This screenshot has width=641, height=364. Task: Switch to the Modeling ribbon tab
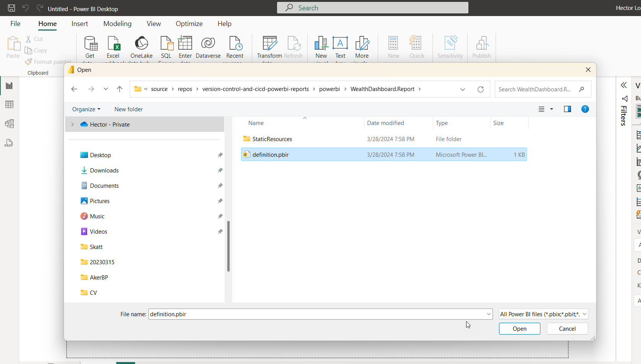click(x=117, y=23)
